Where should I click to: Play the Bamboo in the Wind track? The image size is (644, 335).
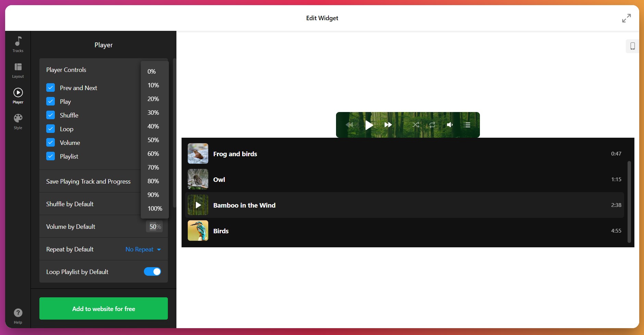(198, 205)
